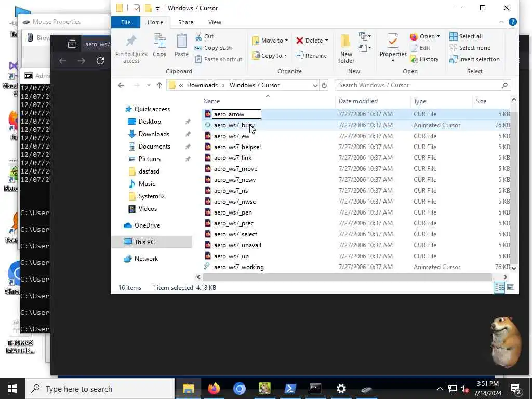This screenshot has width=532, height=399.
Task: Switch to the Share ribbon tab
Action: tap(185, 22)
